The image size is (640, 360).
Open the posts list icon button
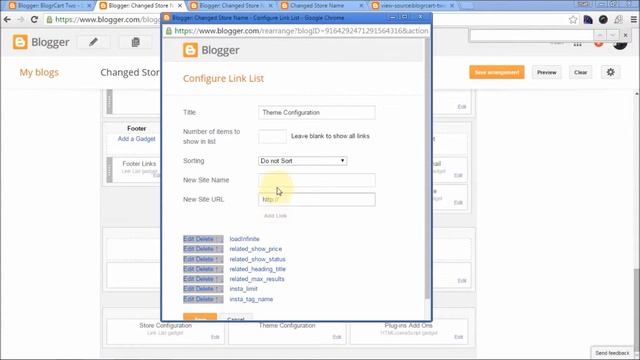pos(136,42)
